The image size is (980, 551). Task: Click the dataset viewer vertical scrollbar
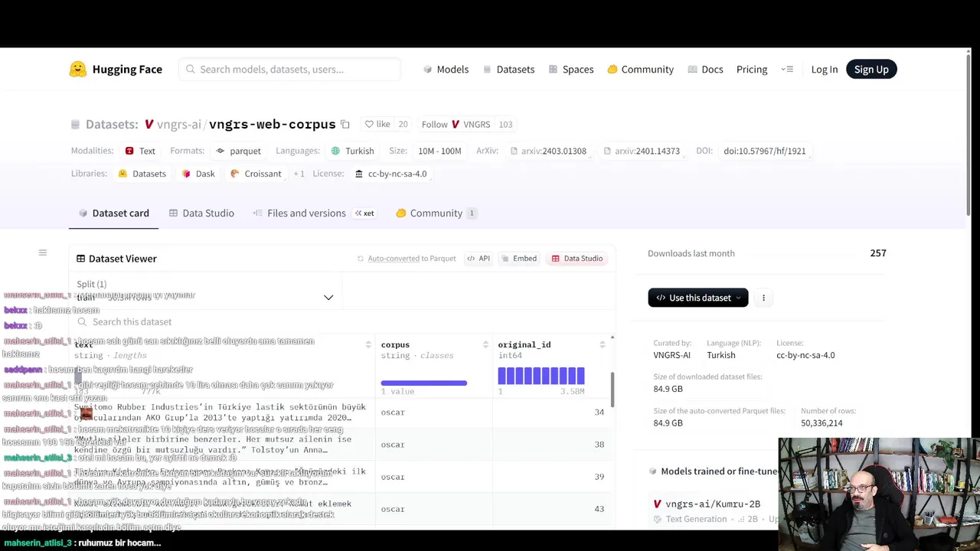pyautogui.click(x=612, y=390)
